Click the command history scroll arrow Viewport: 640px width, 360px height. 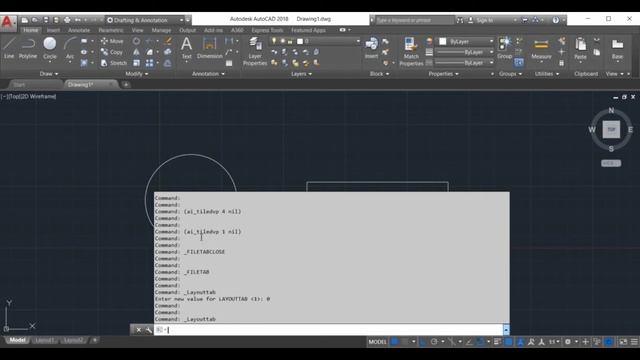pyautogui.click(x=506, y=330)
